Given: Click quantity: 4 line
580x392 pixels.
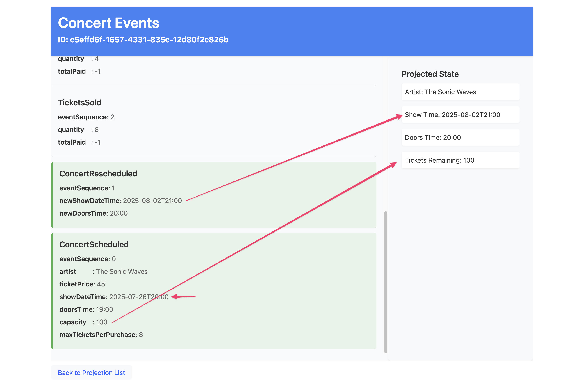Looking at the screenshot, I should (x=78, y=59).
